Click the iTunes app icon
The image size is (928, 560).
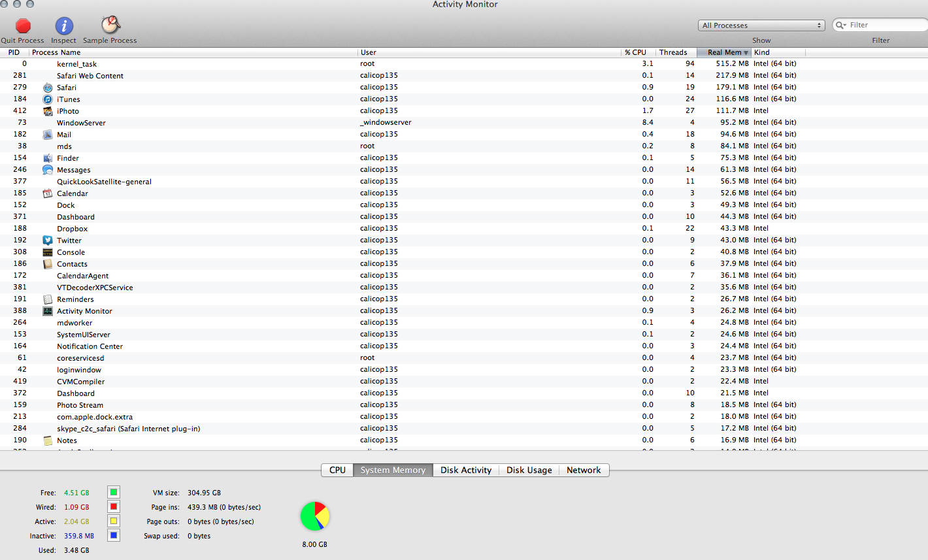click(x=48, y=99)
